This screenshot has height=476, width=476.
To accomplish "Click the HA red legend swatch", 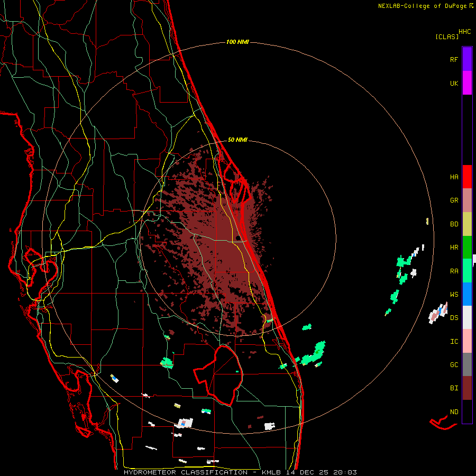I will click(467, 177).
